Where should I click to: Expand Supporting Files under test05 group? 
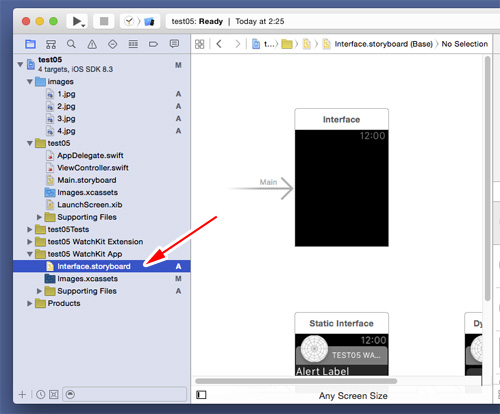[x=39, y=217]
